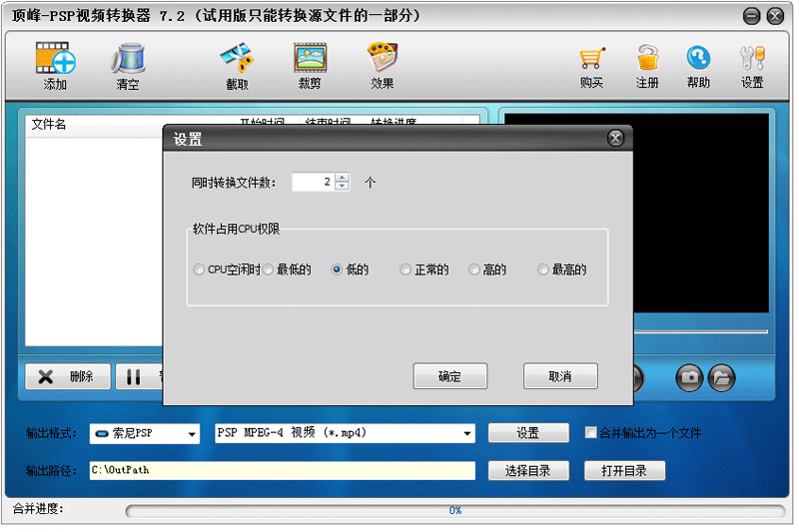Click the C:\OutPath output path field
The height and width of the screenshot is (532, 799).
[x=283, y=470]
